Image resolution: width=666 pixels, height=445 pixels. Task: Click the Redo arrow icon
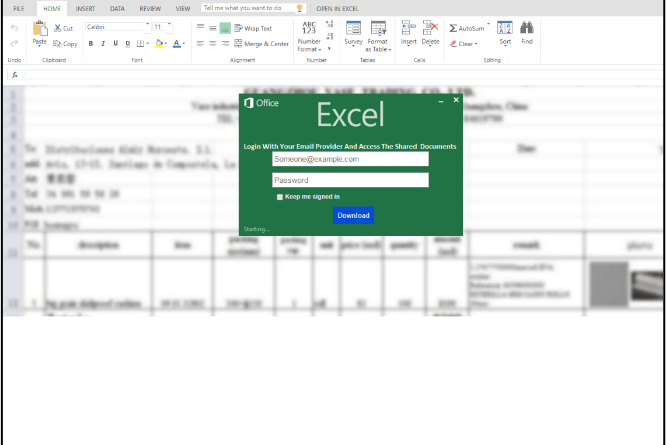tap(14, 43)
